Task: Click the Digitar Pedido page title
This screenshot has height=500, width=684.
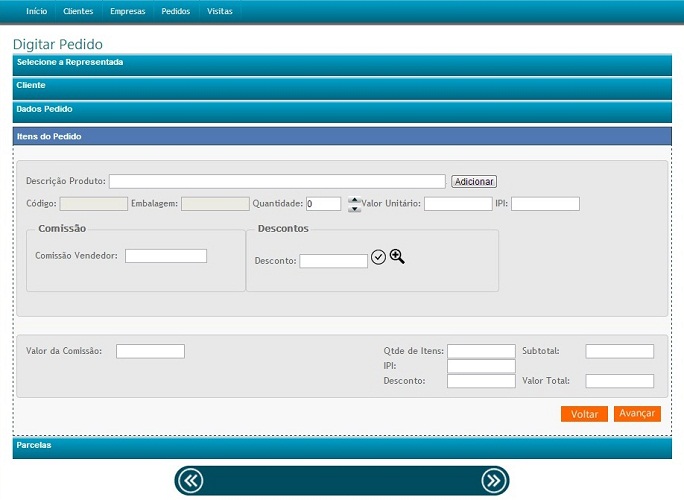Action: click(58, 44)
